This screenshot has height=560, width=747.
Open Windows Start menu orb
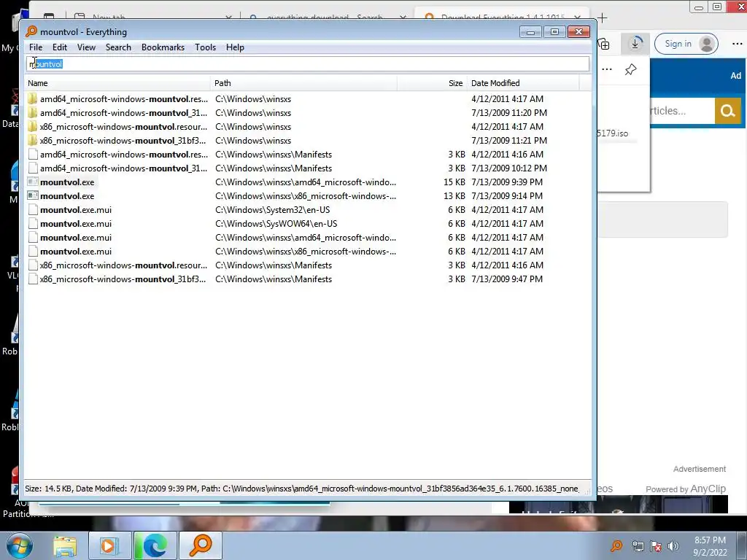[19, 545]
